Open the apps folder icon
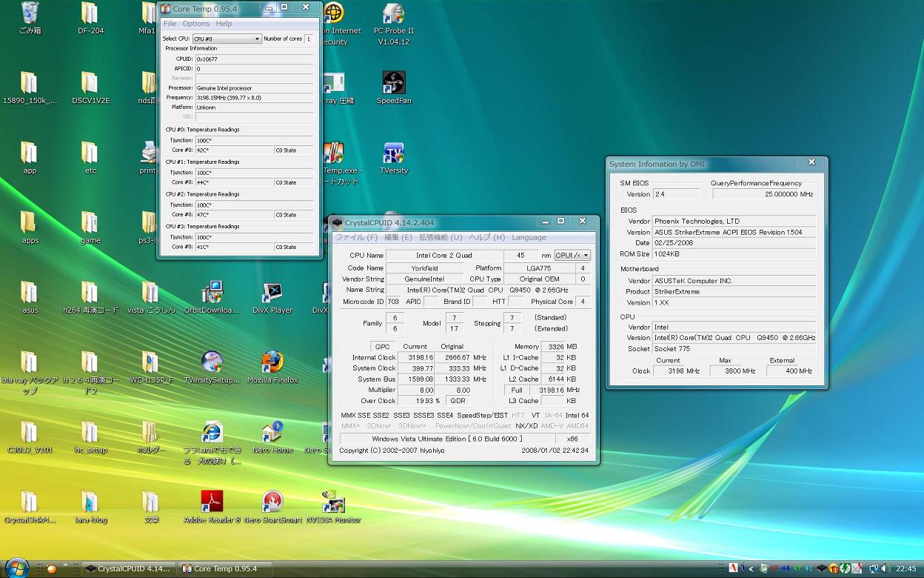This screenshot has width=924, height=578. (x=30, y=227)
